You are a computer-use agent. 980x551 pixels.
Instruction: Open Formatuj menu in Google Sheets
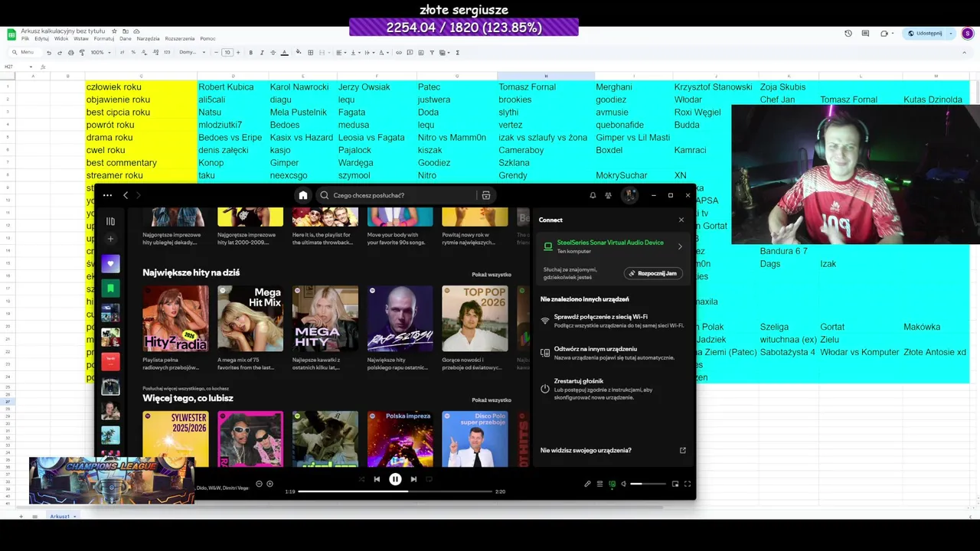pos(103,38)
